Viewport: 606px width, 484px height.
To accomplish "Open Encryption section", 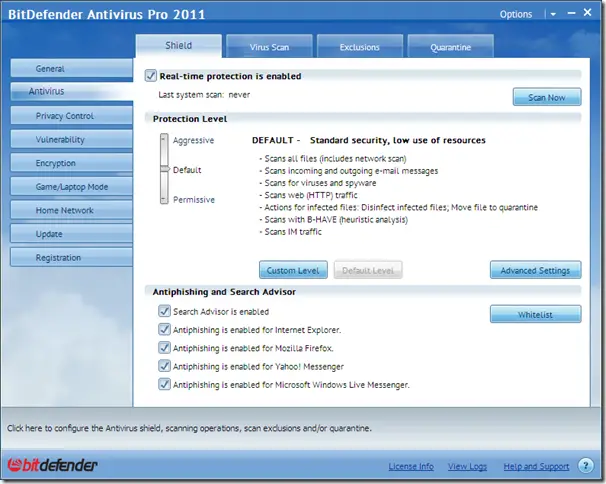I will point(71,163).
